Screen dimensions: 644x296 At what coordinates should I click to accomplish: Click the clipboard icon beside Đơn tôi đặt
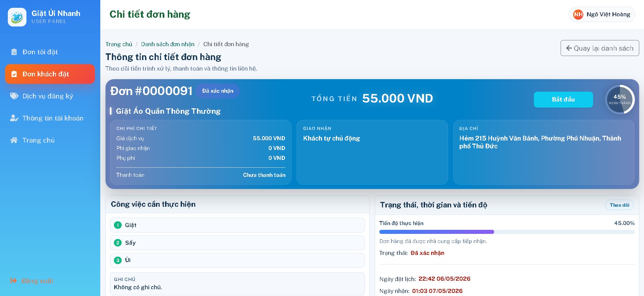click(14, 52)
